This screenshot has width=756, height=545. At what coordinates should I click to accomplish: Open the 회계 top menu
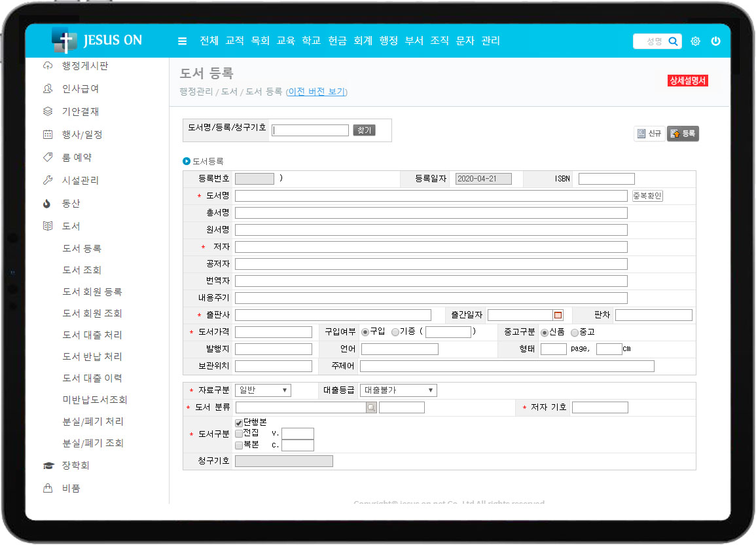pyautogui.click(x=363, y=41)
